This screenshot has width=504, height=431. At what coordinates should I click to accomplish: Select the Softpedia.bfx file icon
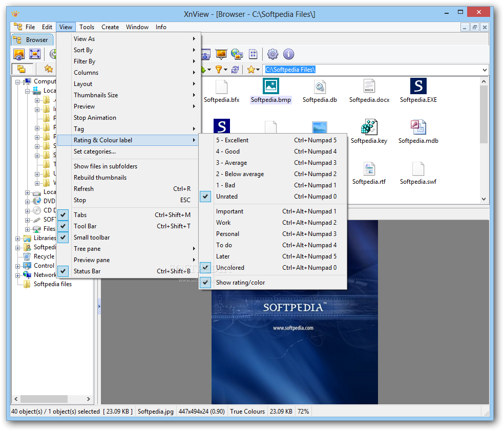221,87
